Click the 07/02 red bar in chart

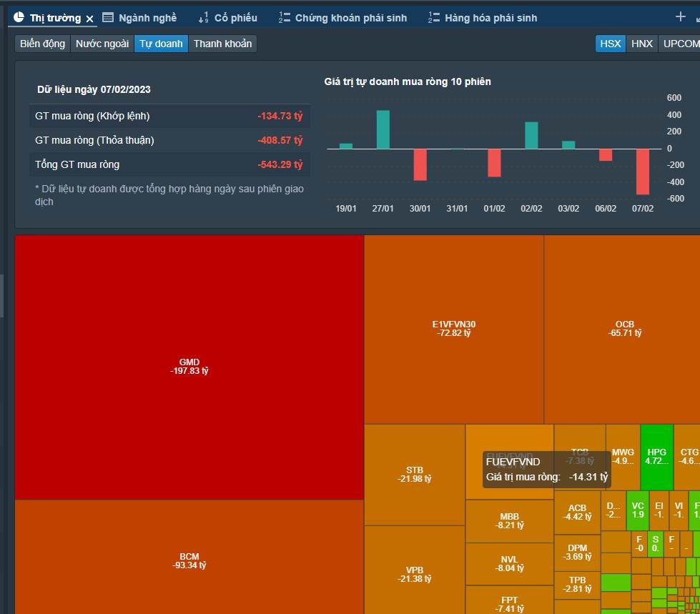point(643,172)
